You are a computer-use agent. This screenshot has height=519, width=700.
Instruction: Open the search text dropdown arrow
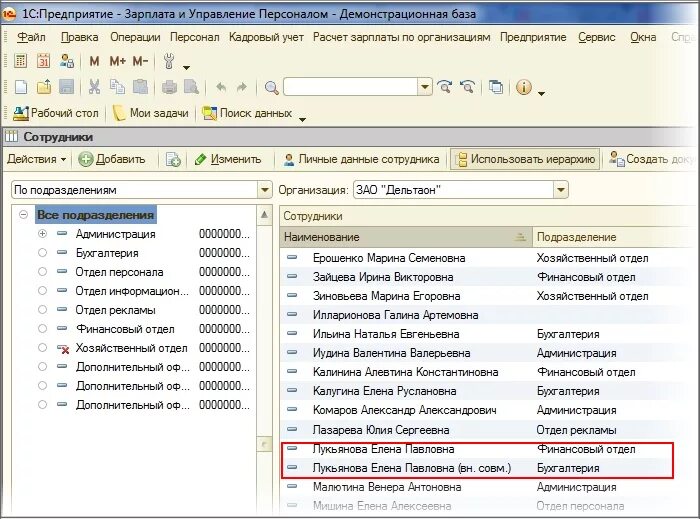[x=425, y=87]
